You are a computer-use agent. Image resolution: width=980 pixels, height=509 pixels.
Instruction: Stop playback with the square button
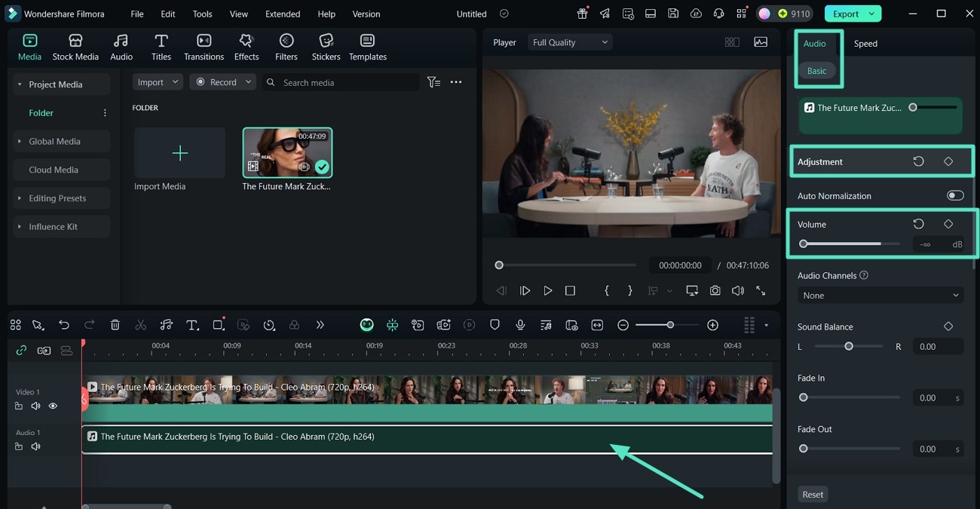coord(570,290)
